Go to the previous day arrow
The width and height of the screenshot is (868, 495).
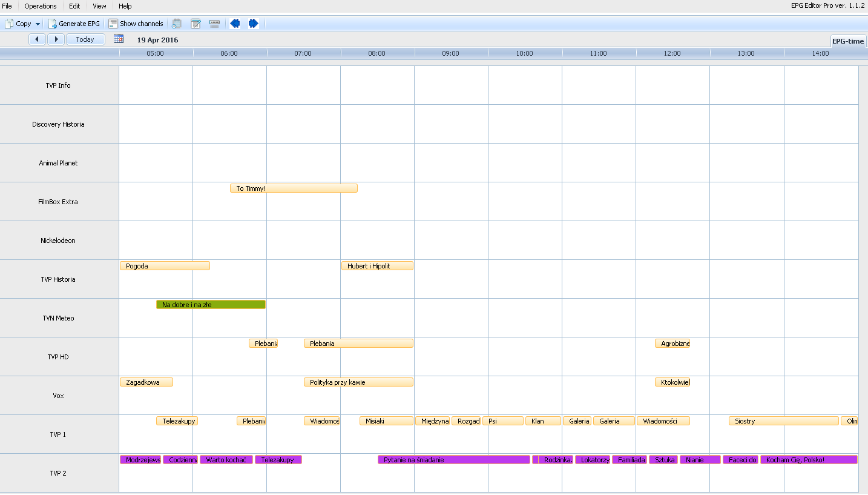click(x=38, y=39)
